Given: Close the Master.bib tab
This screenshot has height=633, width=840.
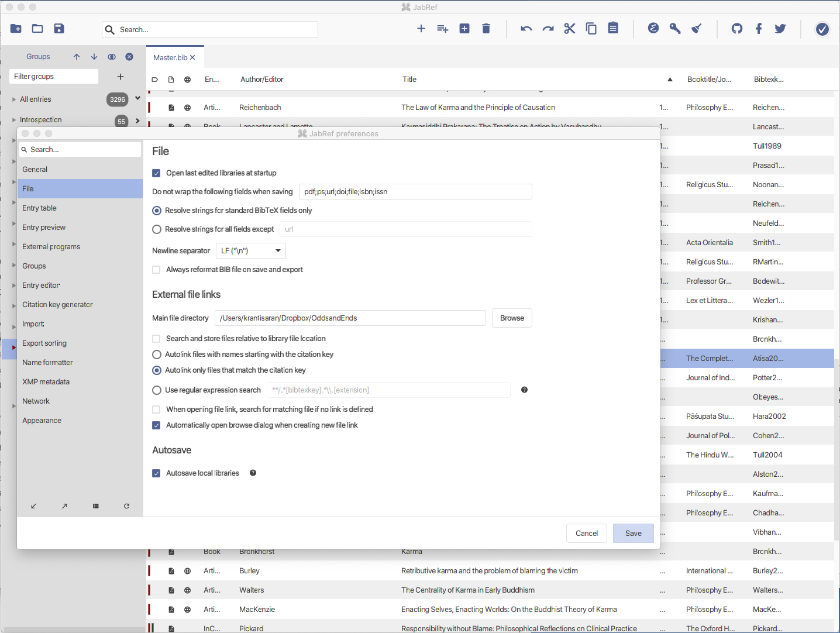Looking at the screenshot, I should 192,57.
